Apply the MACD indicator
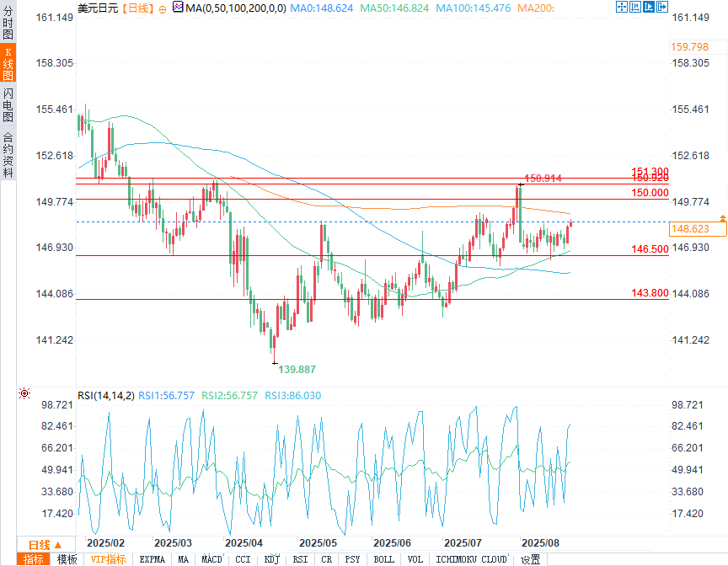Screen dimensions: 728x566 (x=211, y=559)
